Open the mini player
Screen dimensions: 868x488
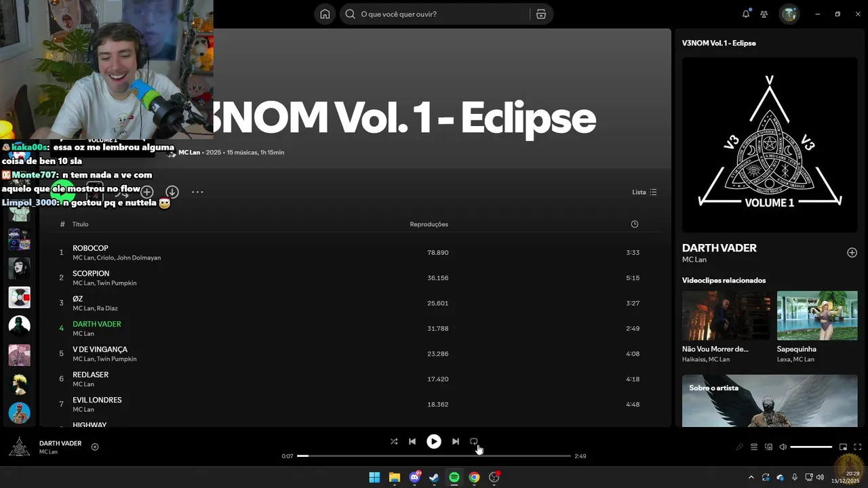point(843,447)
